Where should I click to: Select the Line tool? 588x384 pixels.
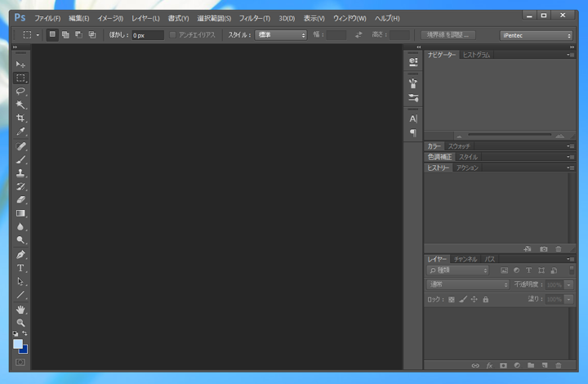click(20, 295)
